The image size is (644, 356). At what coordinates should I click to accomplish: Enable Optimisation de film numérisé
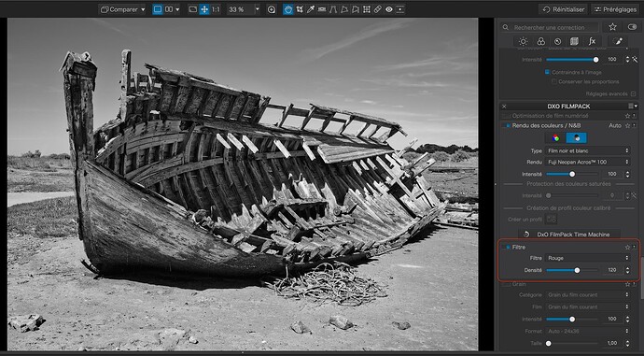506,117
